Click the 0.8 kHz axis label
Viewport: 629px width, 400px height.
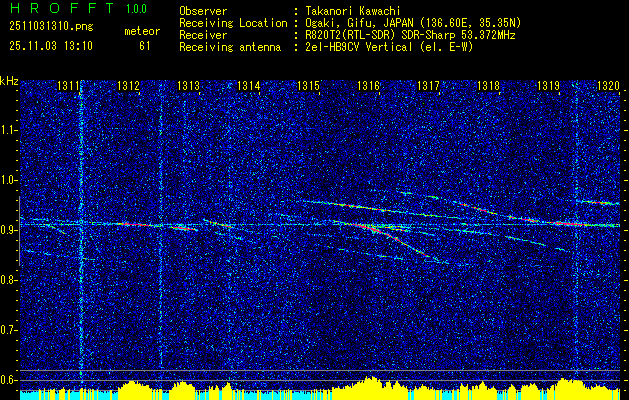click(x=9, y=280)
